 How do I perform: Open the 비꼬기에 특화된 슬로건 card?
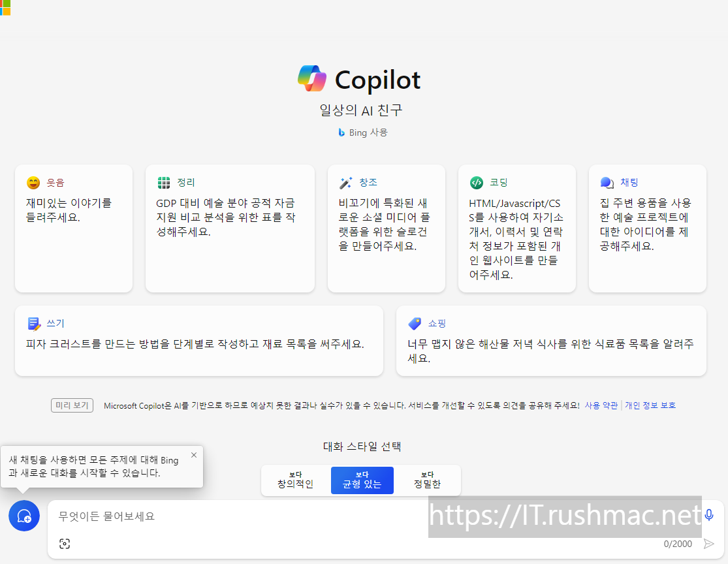[387, 228]
